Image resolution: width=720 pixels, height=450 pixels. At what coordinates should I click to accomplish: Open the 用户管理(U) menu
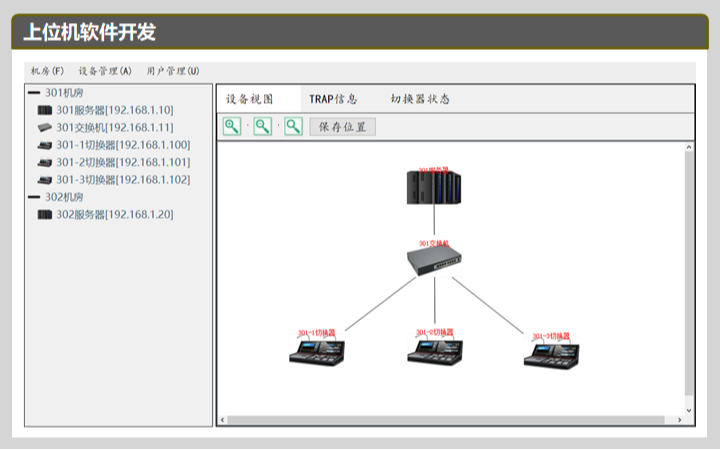[x=173, y=71]
